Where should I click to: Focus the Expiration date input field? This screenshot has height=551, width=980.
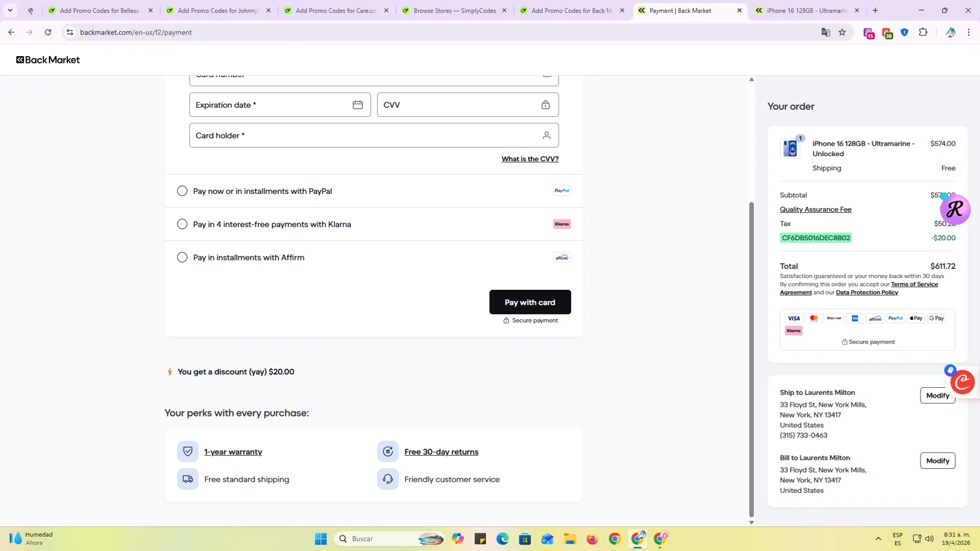coord(280,104)
